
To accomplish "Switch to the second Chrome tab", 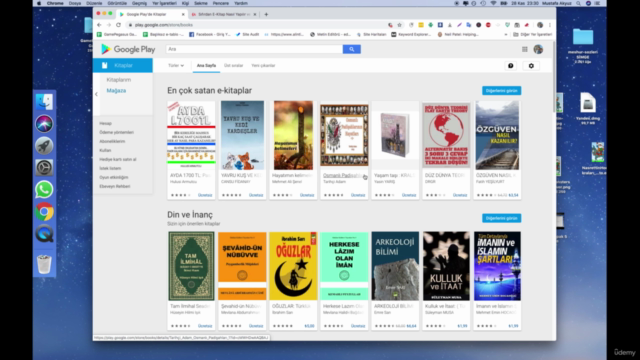I will pos(224,14).
